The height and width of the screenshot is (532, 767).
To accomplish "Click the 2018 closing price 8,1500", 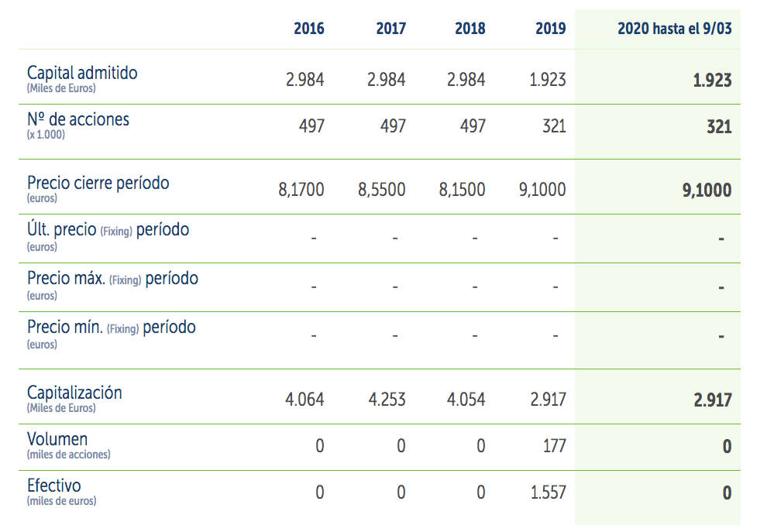I will pos(462,190).
